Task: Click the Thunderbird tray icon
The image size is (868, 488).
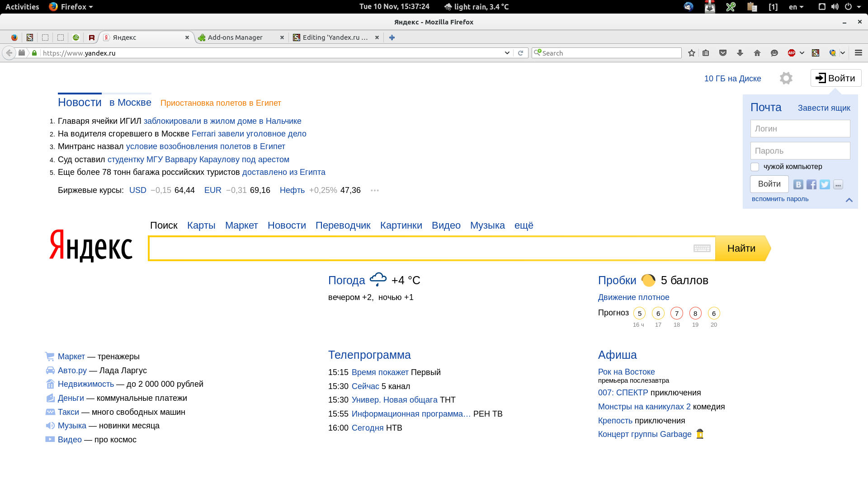Action: [689, 7]
